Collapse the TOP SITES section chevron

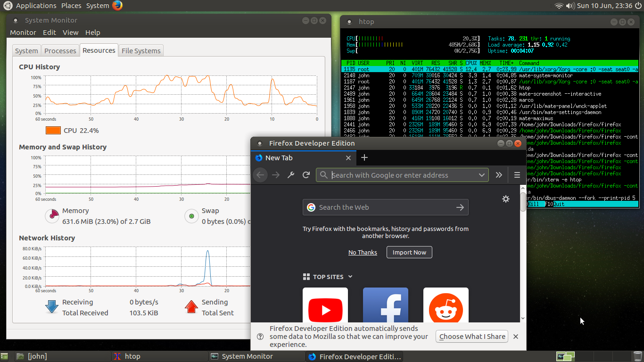click(350, 277)
